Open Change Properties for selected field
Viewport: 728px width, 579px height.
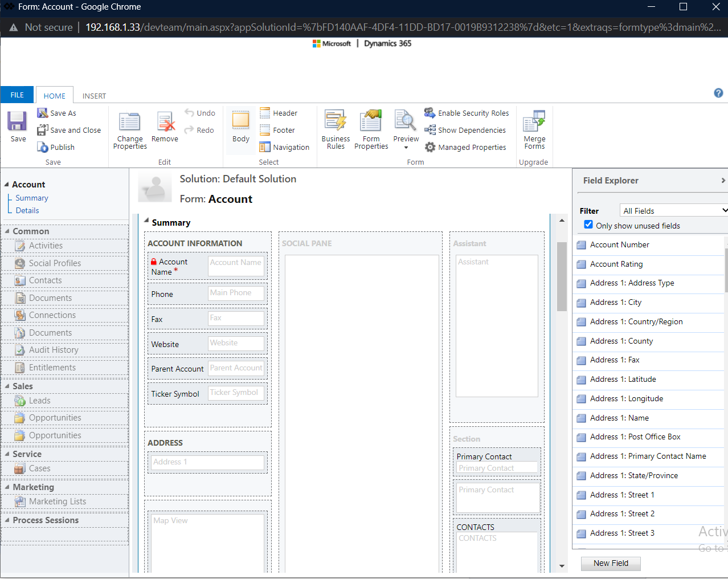tap(129, 122)
